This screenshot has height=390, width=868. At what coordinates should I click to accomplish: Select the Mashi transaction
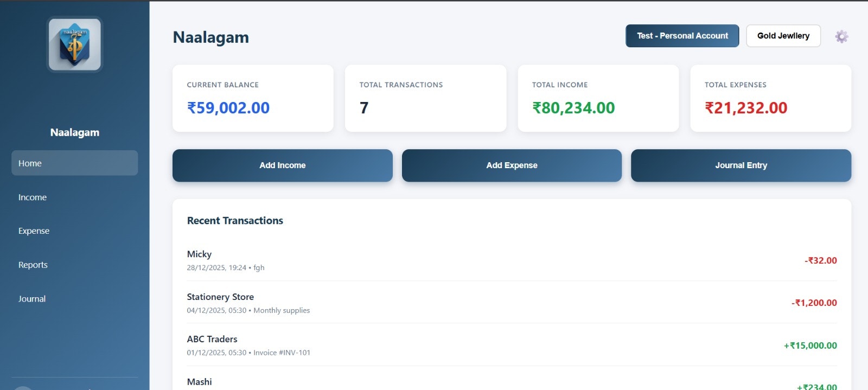(512, 382)
